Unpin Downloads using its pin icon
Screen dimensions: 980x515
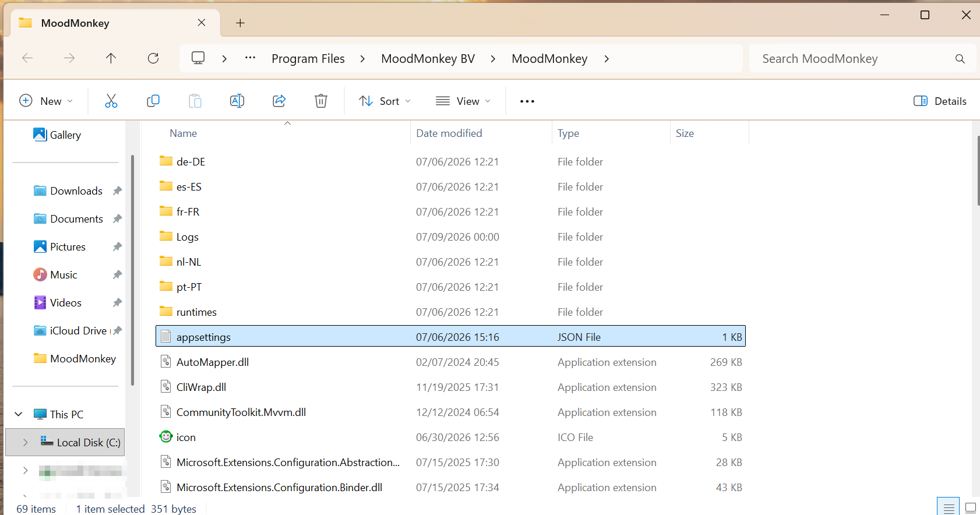[117, 191]
